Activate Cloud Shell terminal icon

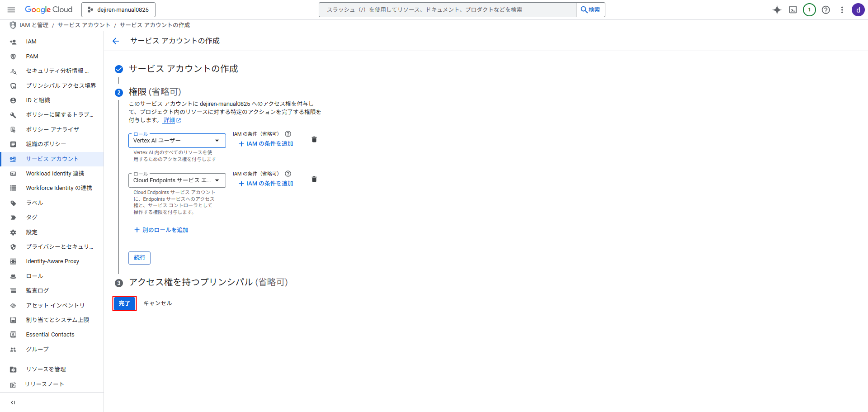click(793, 10)
